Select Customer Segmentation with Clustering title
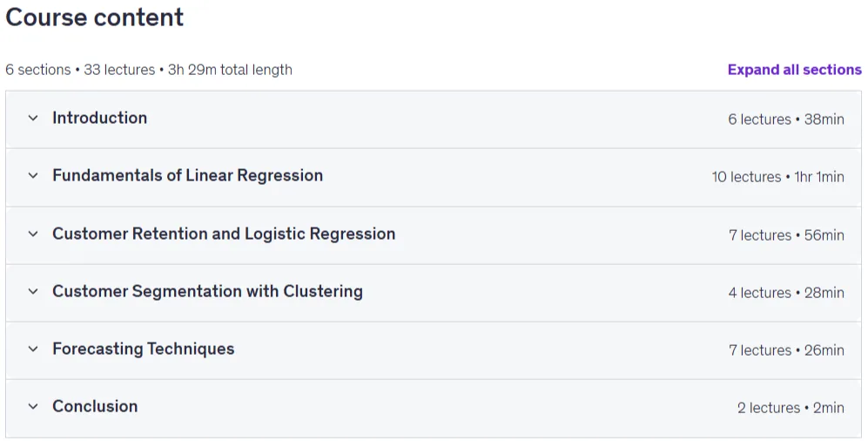 pos(207,291)
